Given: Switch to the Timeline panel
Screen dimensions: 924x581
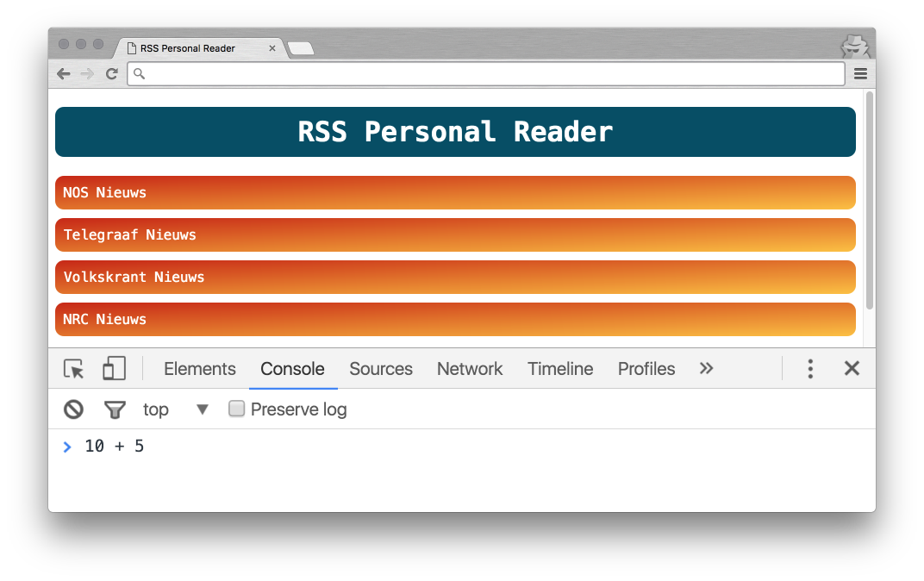Looking at the screenshot, I should click(559, 369).
